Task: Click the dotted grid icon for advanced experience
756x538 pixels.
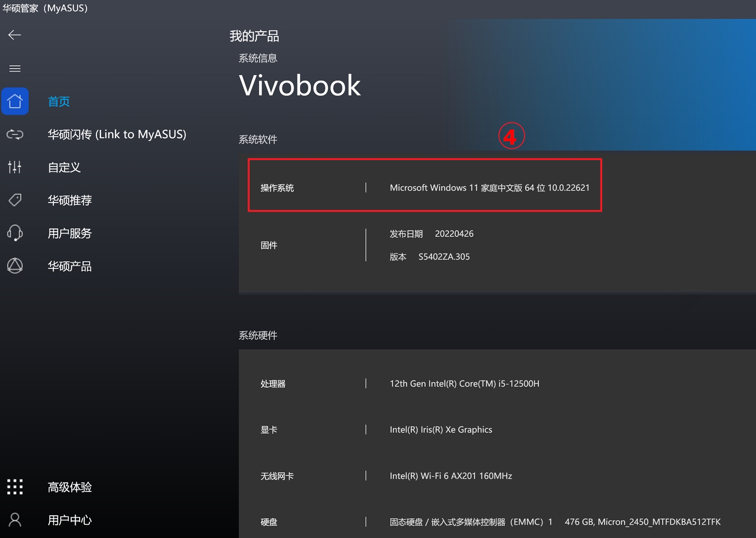Action: click(15, 487)
